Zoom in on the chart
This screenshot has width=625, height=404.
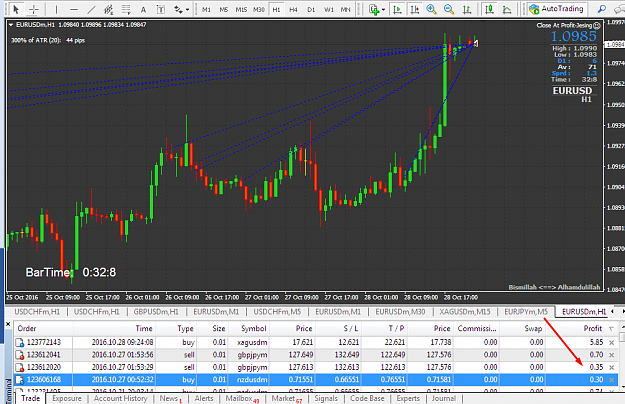coord(431,9)
